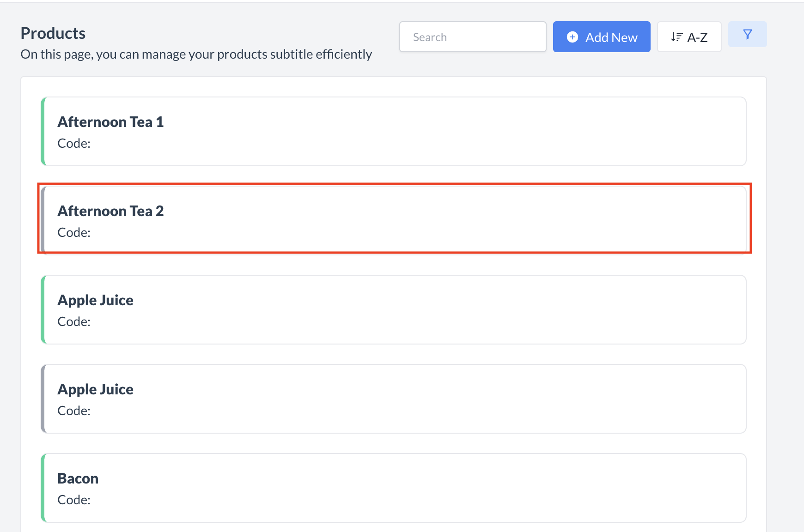Toggle the gray indicator on second Apple Juice

tap(43, 399)
